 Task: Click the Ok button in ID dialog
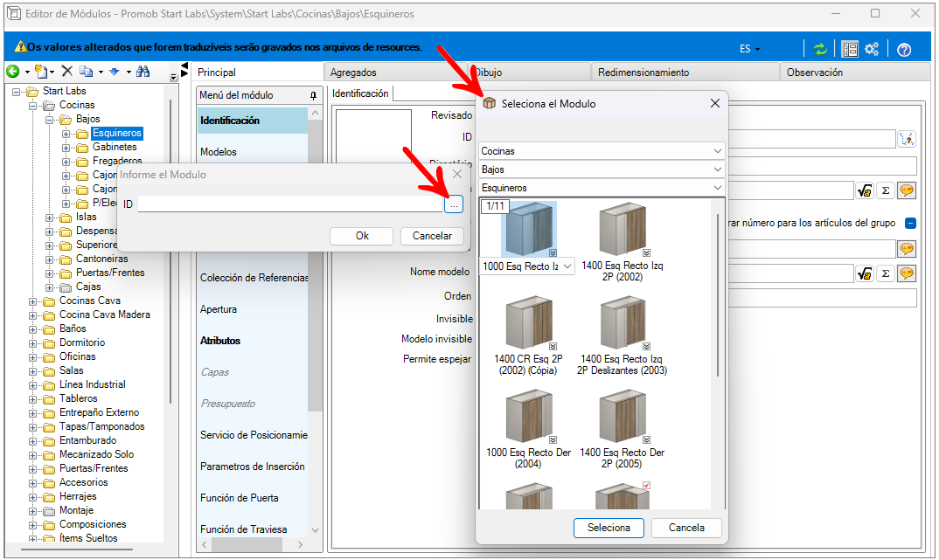click(x=362, y=236)
